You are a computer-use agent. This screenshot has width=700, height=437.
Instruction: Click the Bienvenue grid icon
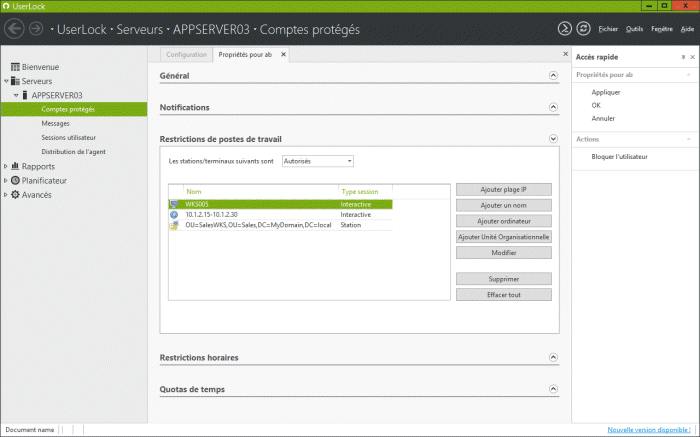(15, 67)
